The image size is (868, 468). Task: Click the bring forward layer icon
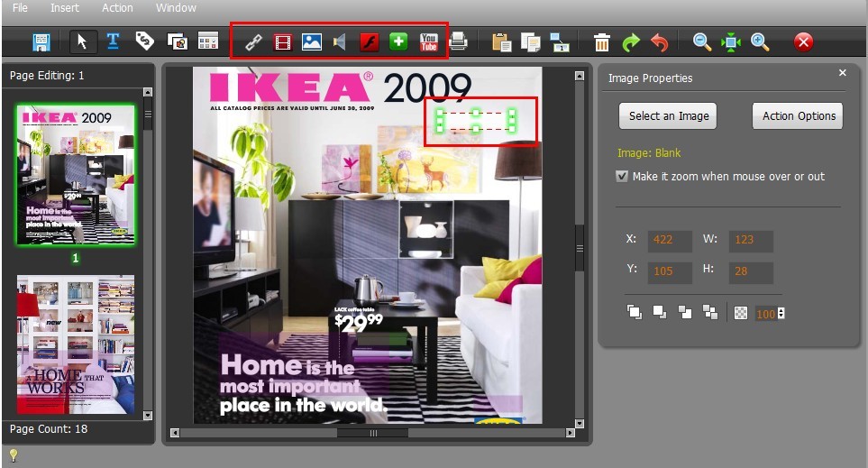pos(659,312)
